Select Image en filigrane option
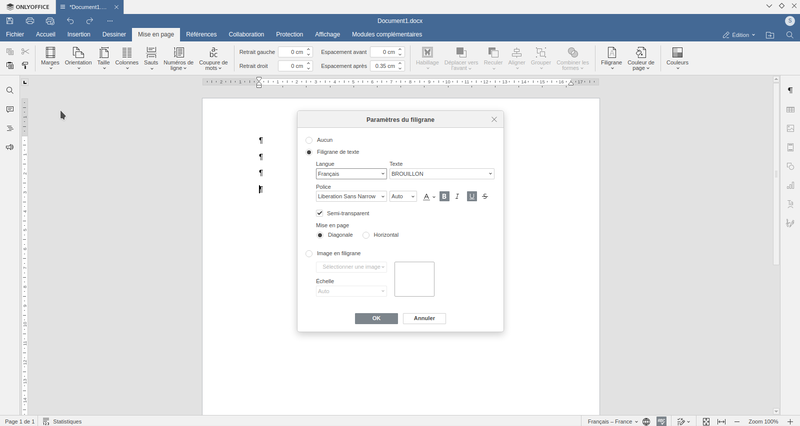The height and width of the screenshot is (426, 800). pyautogui.click(x=309, y=254)
